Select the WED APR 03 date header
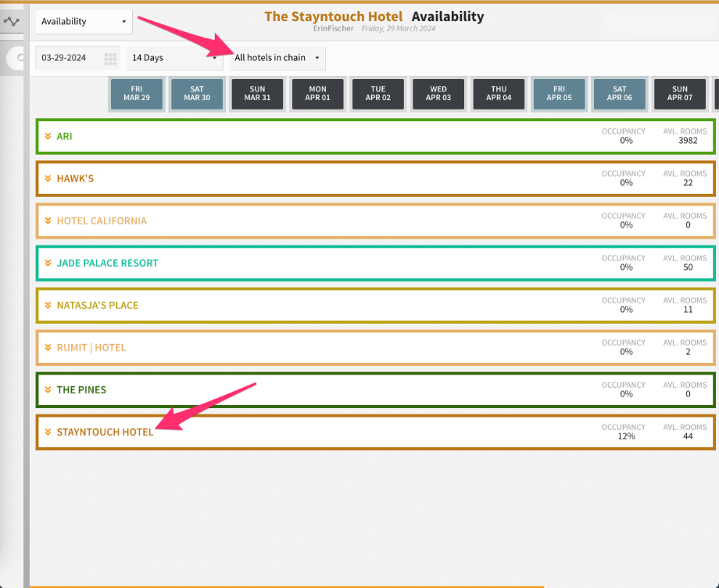Image resolution: width=719 pixels, height=588 pixels. coord(438,94)
